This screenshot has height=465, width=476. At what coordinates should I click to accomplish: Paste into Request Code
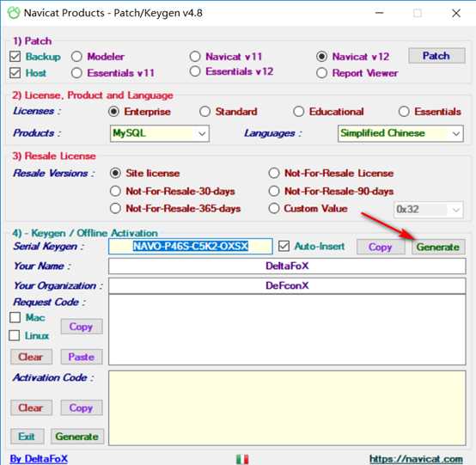[x=82, y=357]
